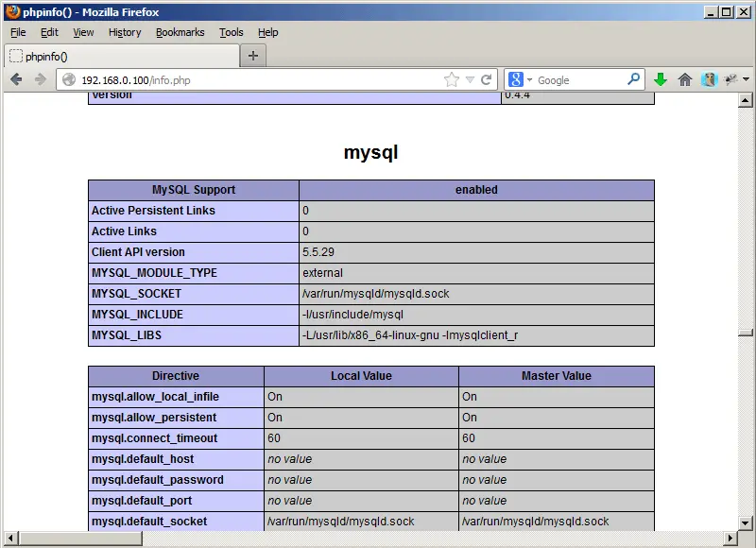Go forward with the forward arrow

41,79
